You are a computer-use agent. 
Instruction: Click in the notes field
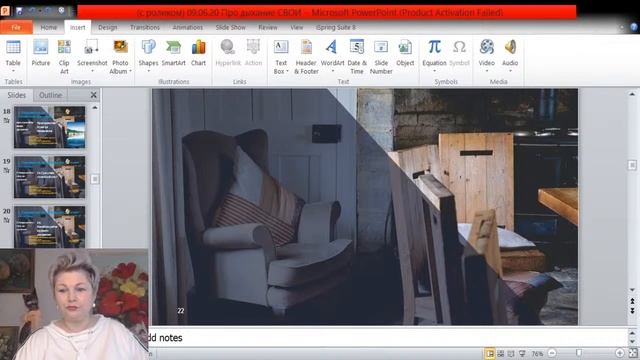(388, 338)
